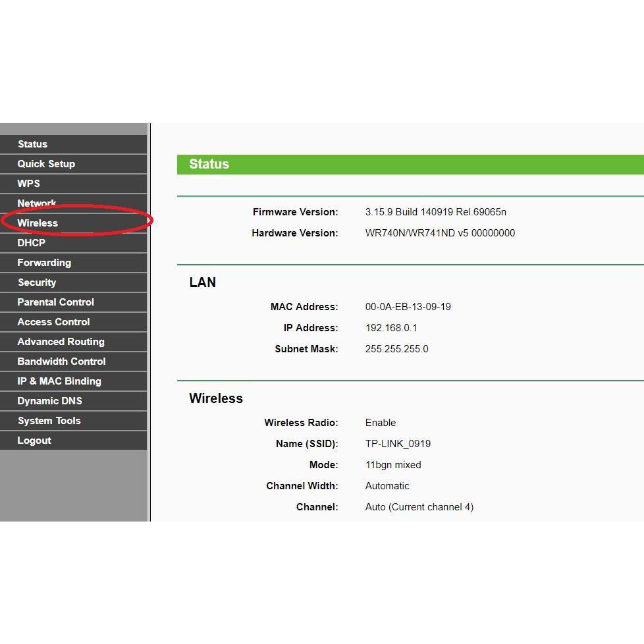
Task: Open the circled Wireless menu item
Action: click(x=38, y=223)
